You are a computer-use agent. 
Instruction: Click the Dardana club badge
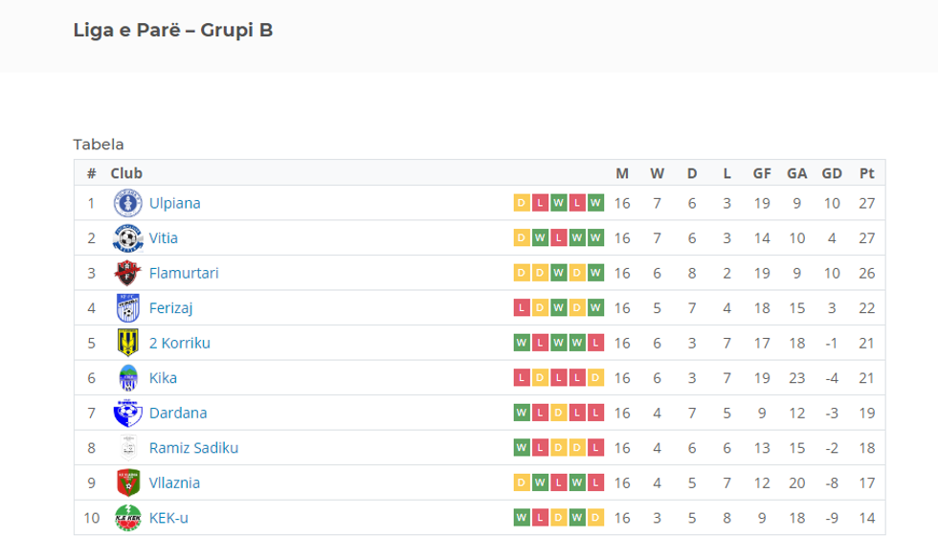[127, 413]
